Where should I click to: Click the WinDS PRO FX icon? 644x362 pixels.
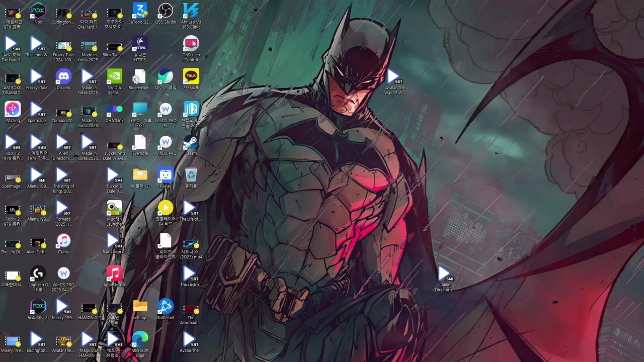(166, 114)
